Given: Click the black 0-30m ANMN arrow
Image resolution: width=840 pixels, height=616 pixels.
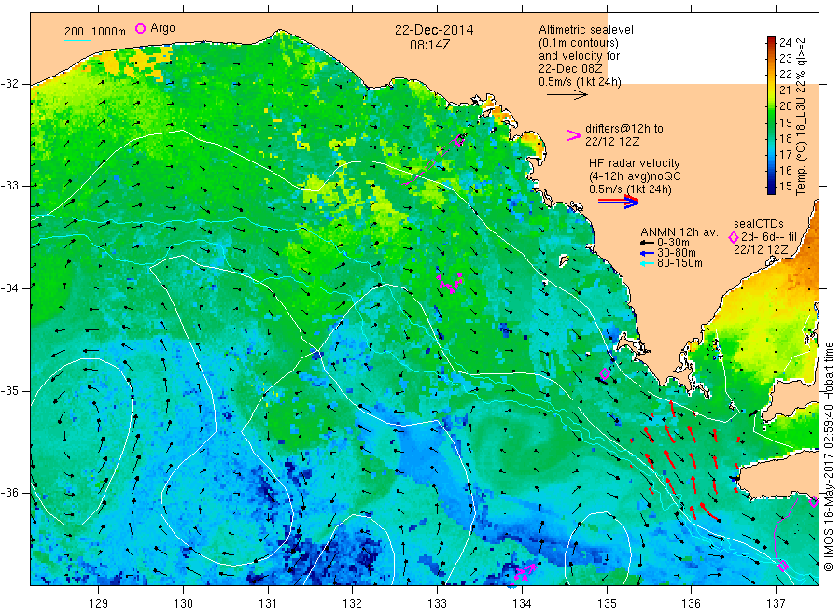Looking at the screenshot, I should coord(647,244).
